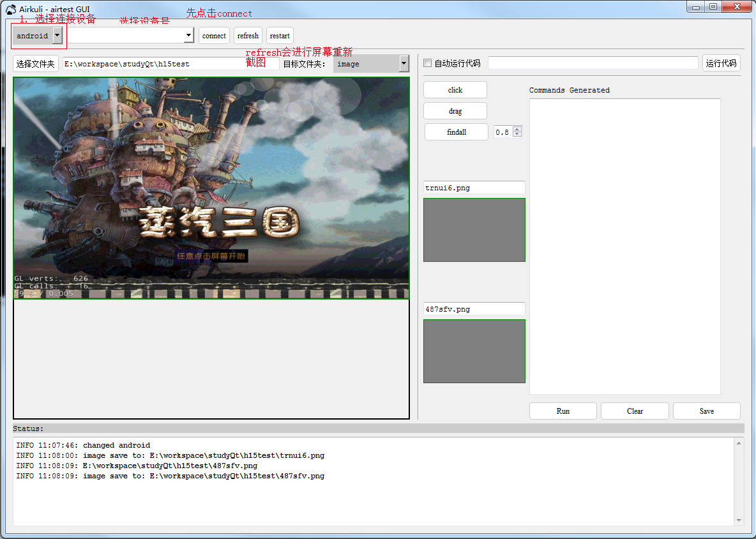Increase the 0.8 threshold with up arrow

coord(517,129)
